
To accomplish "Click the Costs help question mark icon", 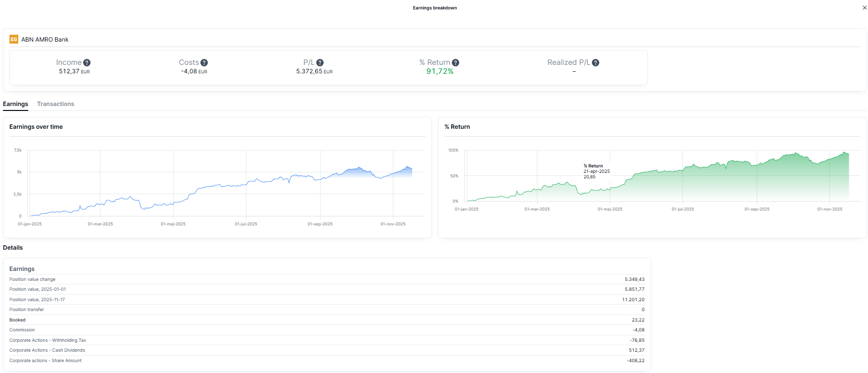I will pos(204,63).
